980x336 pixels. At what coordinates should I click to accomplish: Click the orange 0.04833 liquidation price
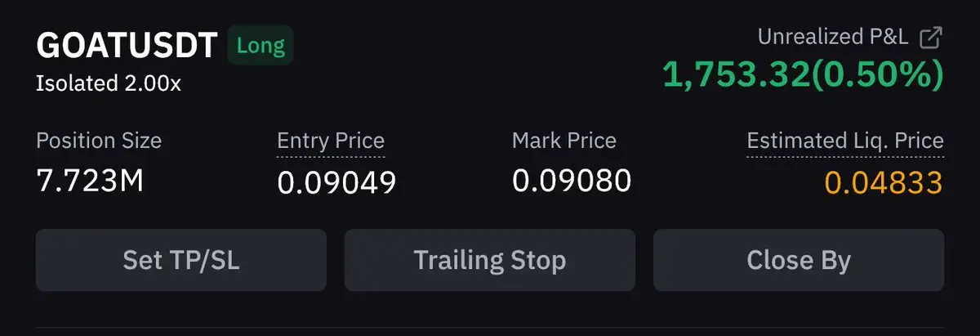click(x=884, y=182)
